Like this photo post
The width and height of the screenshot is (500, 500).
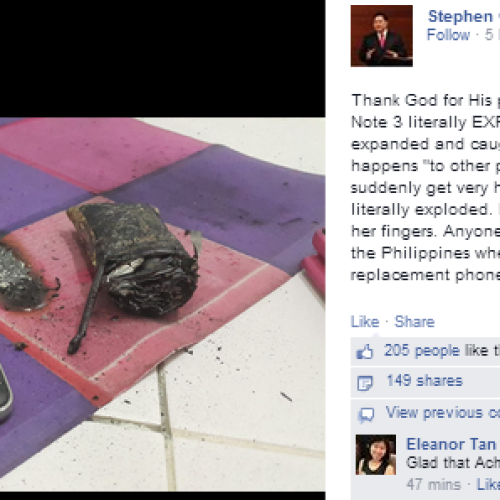[x=365, y=322]
